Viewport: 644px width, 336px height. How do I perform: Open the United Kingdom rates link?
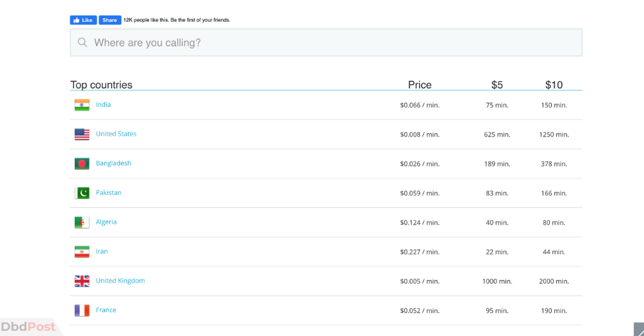120,281
